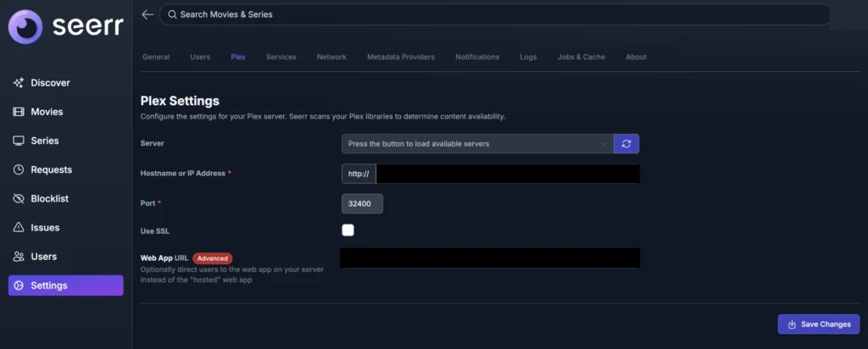Click the Settings gear icon in sidebar

click(x=19, y=285)
